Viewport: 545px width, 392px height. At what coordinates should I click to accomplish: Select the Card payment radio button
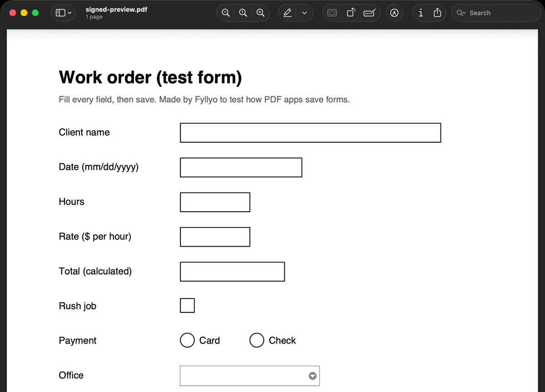click(x=187, y=340)
